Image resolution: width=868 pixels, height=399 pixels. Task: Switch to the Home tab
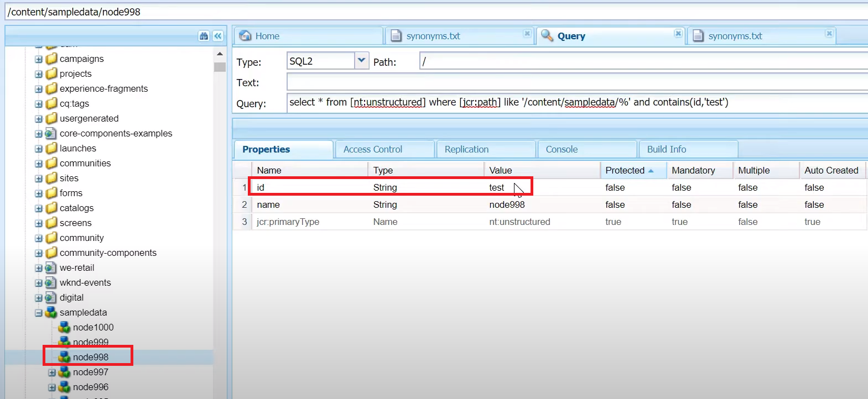(x=308, y=36)
